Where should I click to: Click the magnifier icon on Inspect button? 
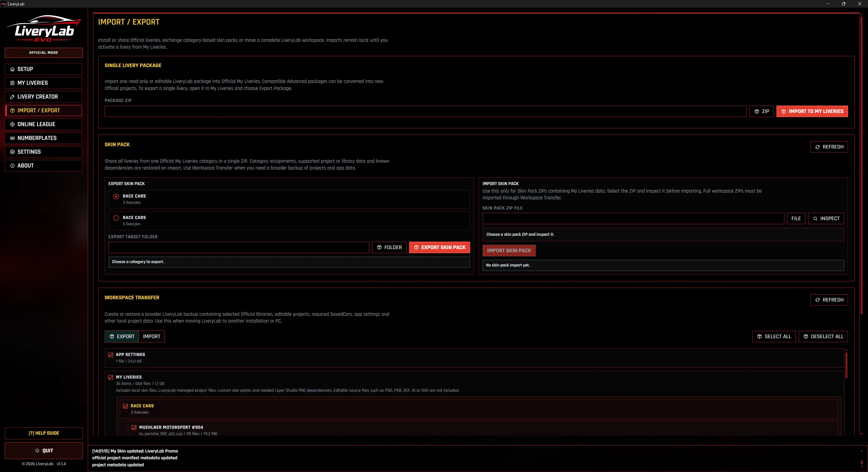[x=815, y=219]
